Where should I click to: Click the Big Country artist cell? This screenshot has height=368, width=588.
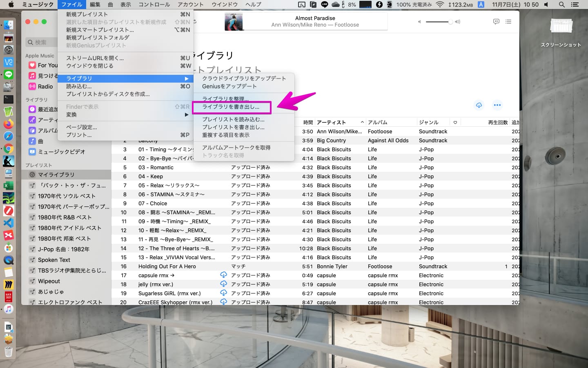pyautogui.click(x=331, y=140)
